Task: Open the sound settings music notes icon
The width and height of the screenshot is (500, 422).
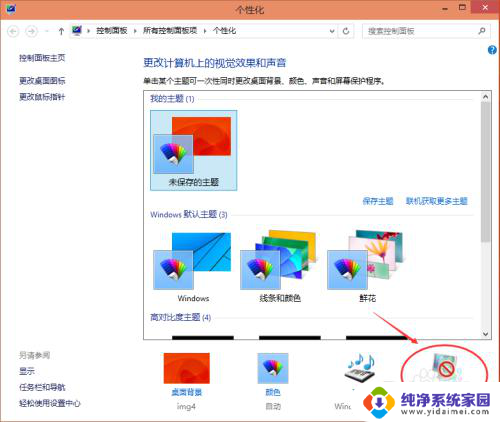Action: click(360, 368)
